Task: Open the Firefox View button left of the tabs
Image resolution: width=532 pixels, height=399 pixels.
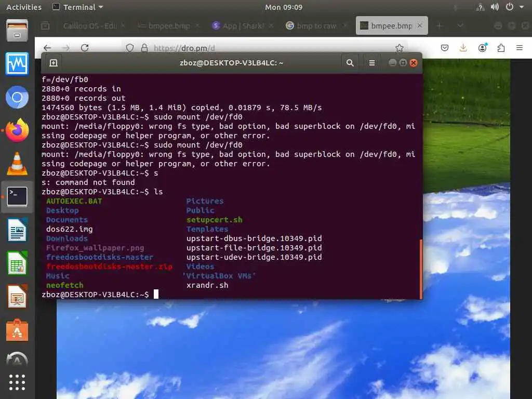Action: coord(45,26)
